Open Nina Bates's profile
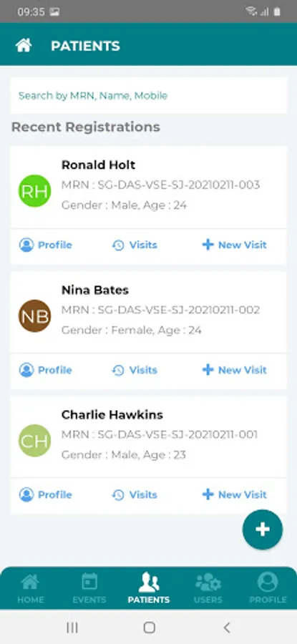This screenshot has height=644, width=297. point(46,370)
